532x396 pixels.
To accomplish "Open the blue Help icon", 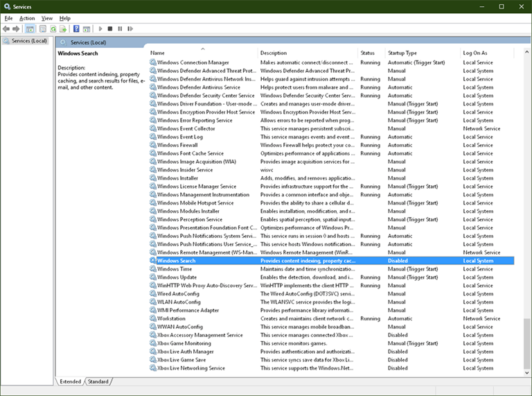I will [x=76, y=29].
